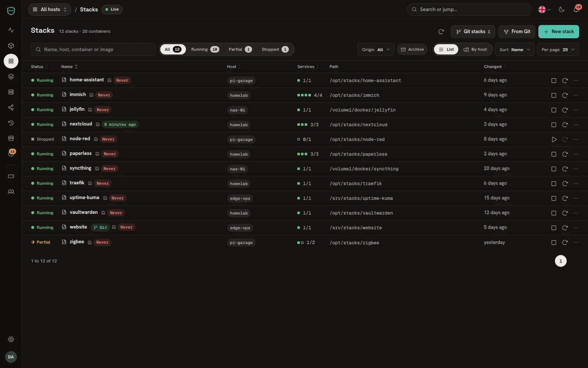Viewport: 588px width, 368px height.
Task: Click the From Git button
Action: tap(517, 32)
